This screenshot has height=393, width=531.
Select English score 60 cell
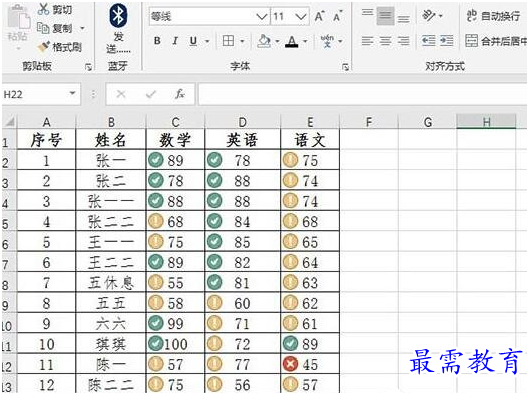tap(242, 303)
